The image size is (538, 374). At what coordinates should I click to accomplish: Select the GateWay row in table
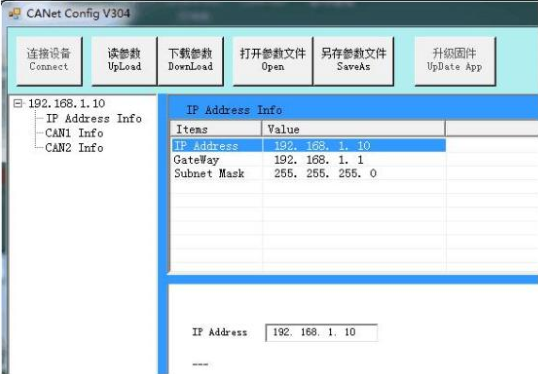308,160
